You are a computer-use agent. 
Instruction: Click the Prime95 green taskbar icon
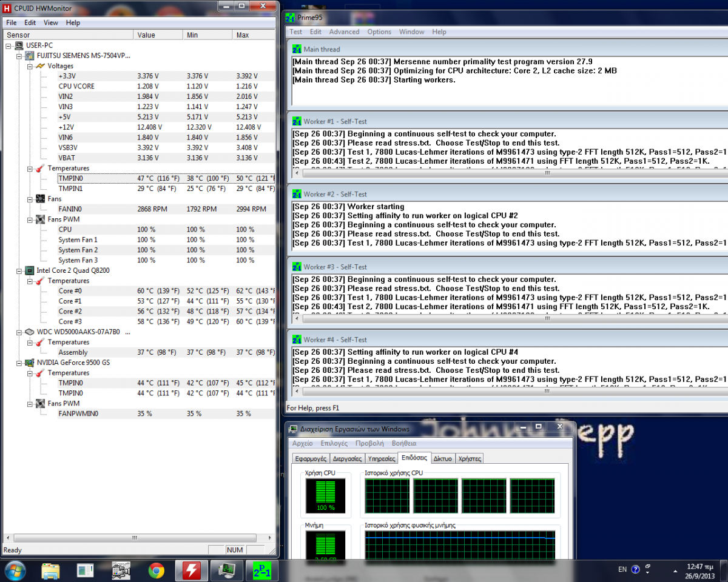(262, 570)
